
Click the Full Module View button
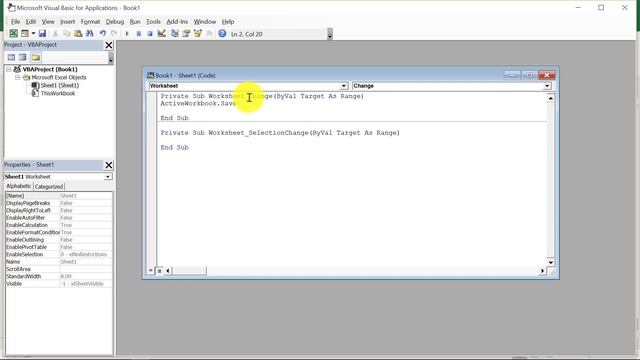pos(159,271)
